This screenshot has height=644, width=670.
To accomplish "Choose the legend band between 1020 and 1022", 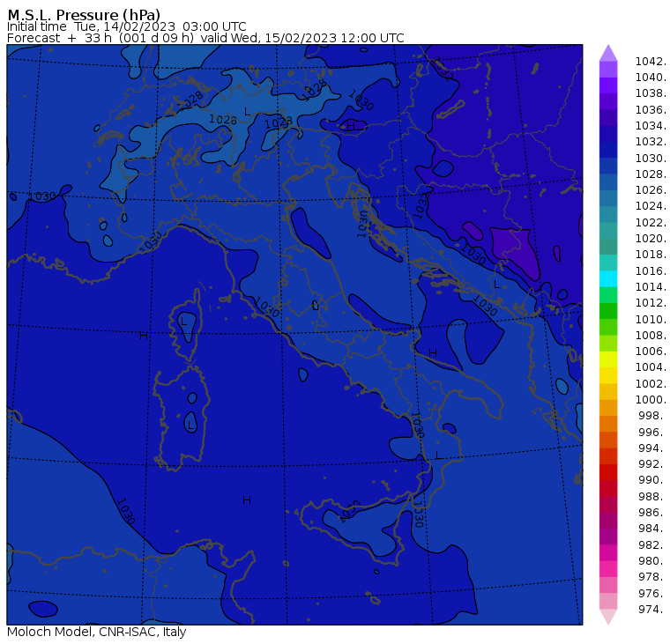I will click(x=608, y=231).
